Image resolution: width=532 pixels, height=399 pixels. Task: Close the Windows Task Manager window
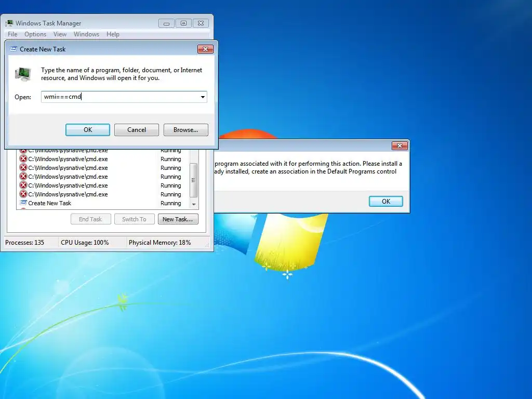[201, 23]
